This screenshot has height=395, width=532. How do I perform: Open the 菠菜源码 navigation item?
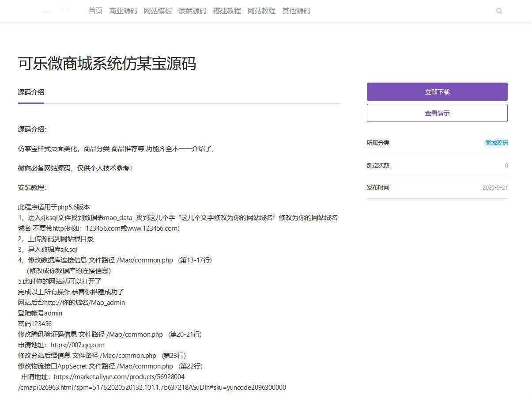pos(192,11)
